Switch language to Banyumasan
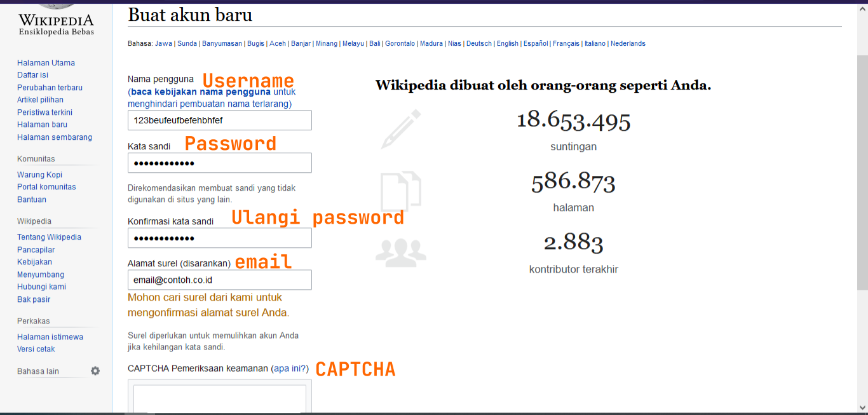The height and width of the screenshot is (415, 868). coord(222,44)
